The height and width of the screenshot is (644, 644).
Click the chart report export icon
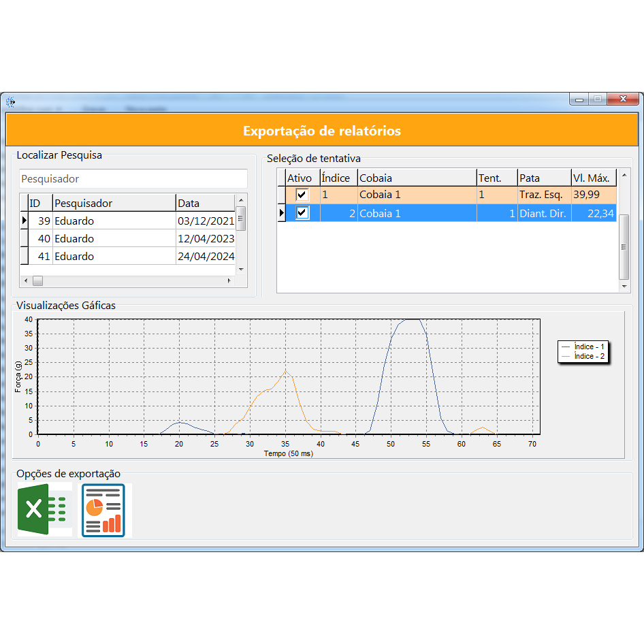(x=103, y=510)
